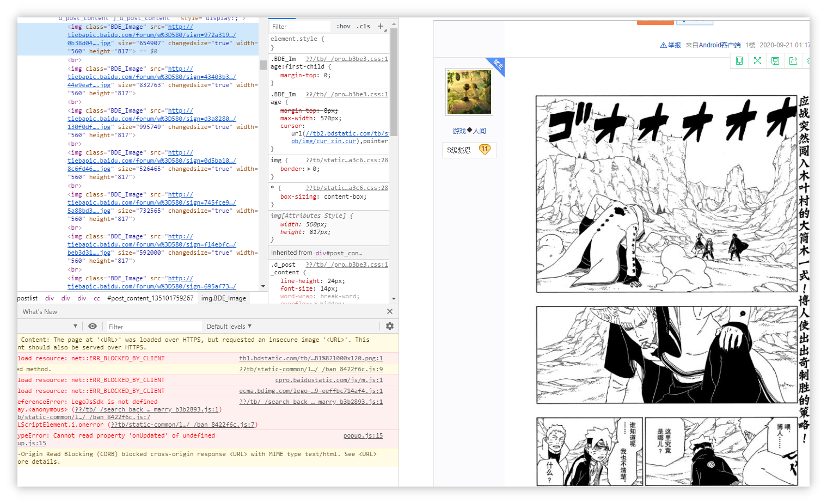The image size is (827, 504).
Task: Select the What's New drawer tab
Action: point(40,312)
